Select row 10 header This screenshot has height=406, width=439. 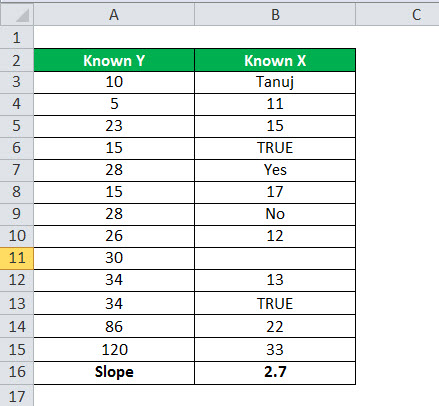pyautogui.click(x=17, y=236)
